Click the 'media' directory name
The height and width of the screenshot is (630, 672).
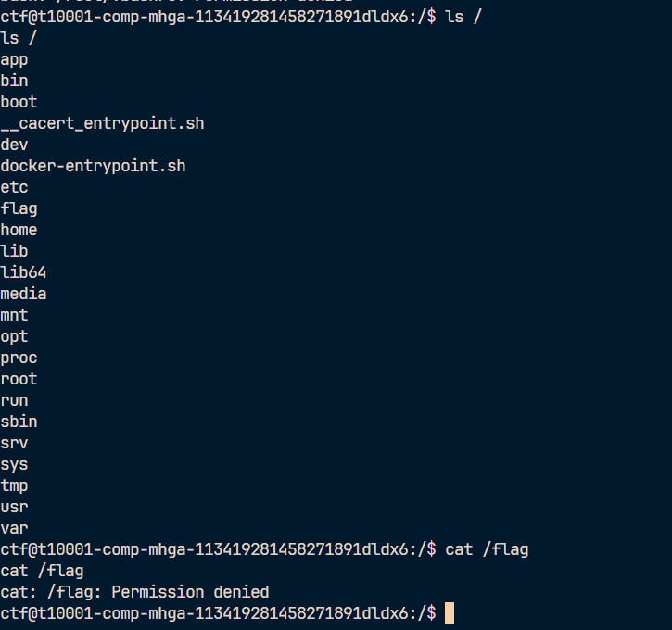pyautogui.click(x=24, y=294)
